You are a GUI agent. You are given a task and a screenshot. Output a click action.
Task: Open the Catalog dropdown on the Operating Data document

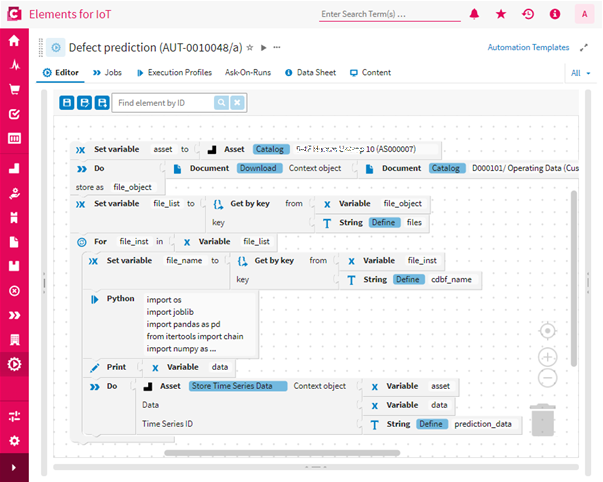[447, 168]
